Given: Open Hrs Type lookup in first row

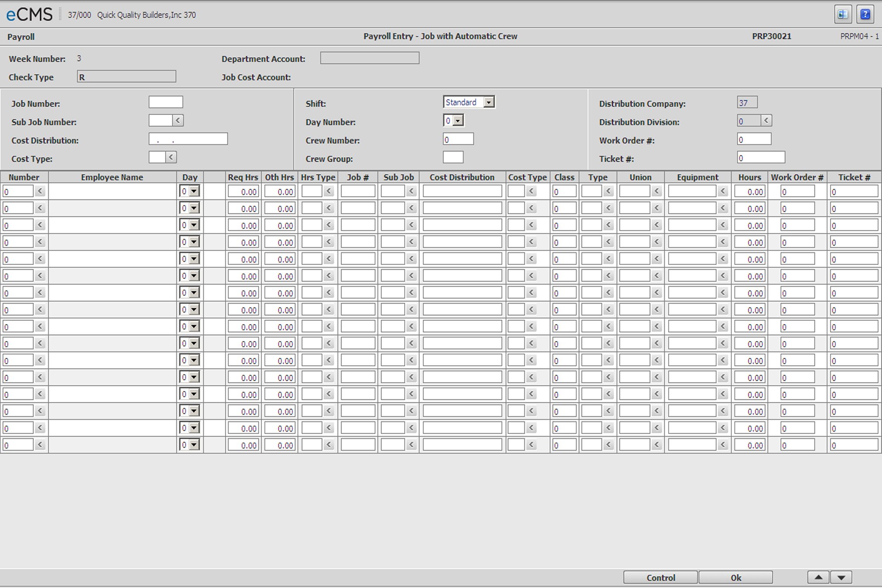Looking at the screenshot, I should [x=329, y=191].
